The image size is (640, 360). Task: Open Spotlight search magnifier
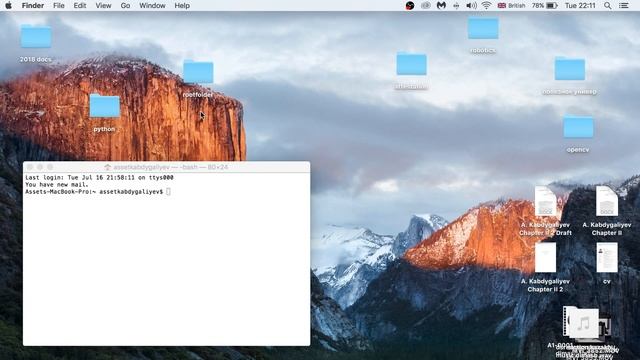click(608, 6)
